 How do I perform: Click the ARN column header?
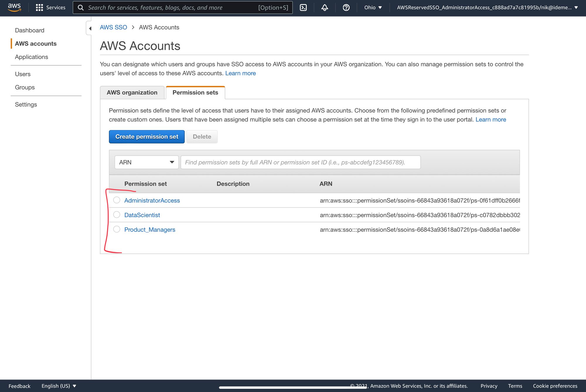coord(326,184)
